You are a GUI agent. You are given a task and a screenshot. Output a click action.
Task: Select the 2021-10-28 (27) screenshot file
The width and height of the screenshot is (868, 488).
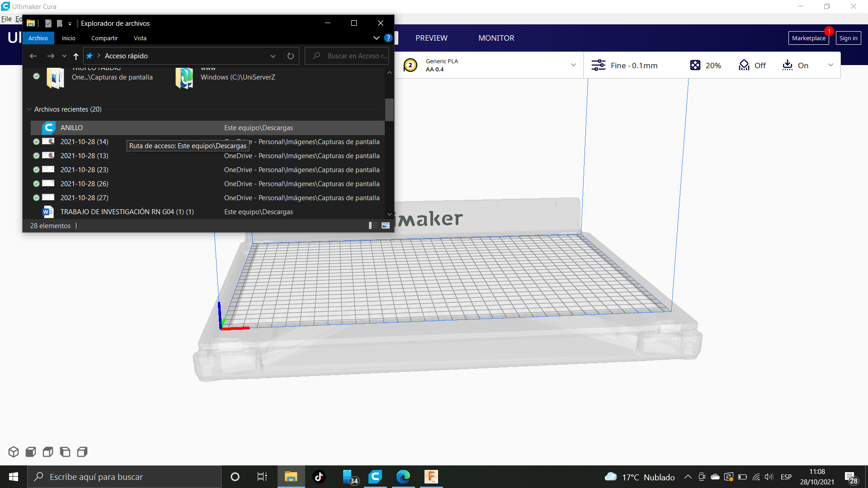(x=208, y=198)
